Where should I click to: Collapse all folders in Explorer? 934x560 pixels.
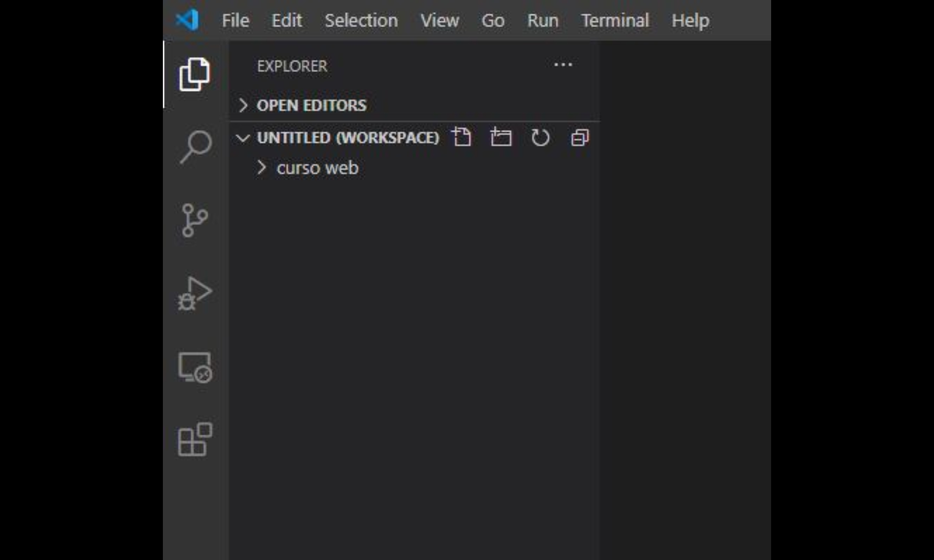580,137
